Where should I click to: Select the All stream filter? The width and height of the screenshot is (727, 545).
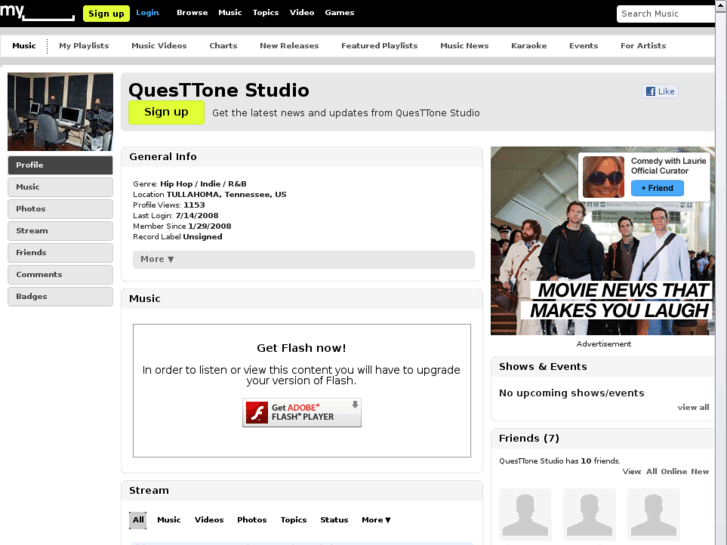click(x=138, y=520)
